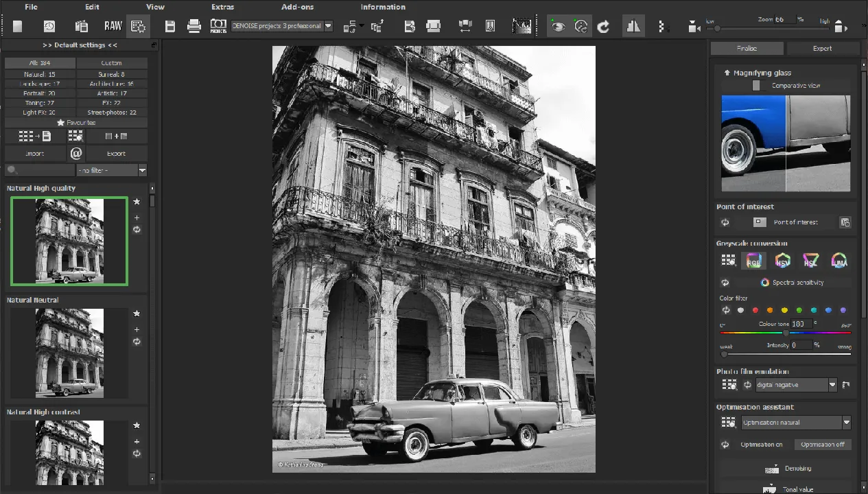Filter presets by Architecture: 16

click(112, 84)
